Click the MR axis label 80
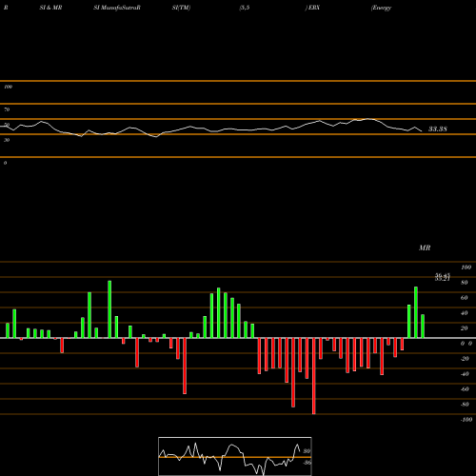Screen dimensions: 476x476 tap(465, 283)
